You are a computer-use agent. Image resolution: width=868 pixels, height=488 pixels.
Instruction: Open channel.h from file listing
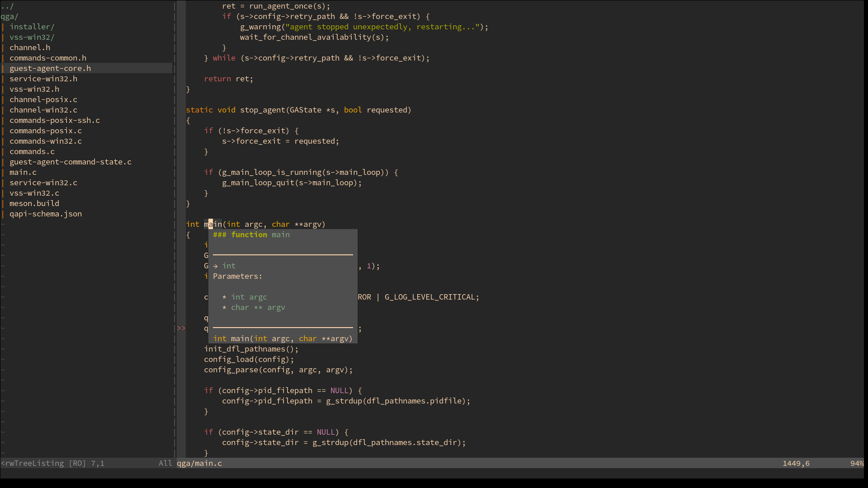pyautogui.click(x=30, y=47)
